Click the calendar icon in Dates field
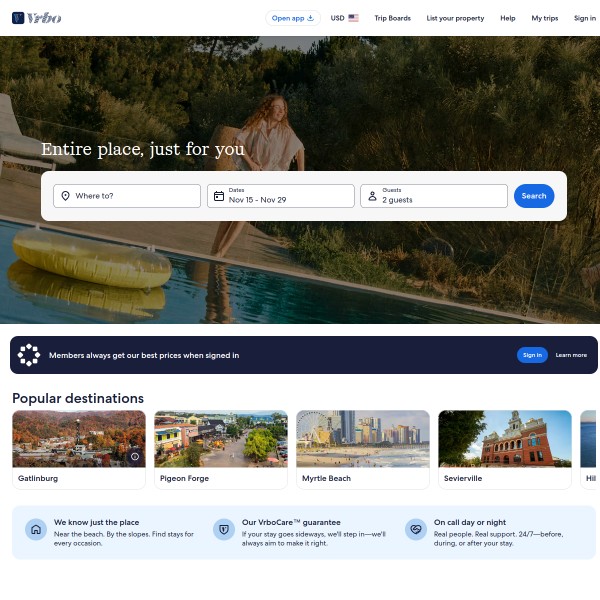The width and height of the screenshot is (600, 600). [x=219, y=196]
